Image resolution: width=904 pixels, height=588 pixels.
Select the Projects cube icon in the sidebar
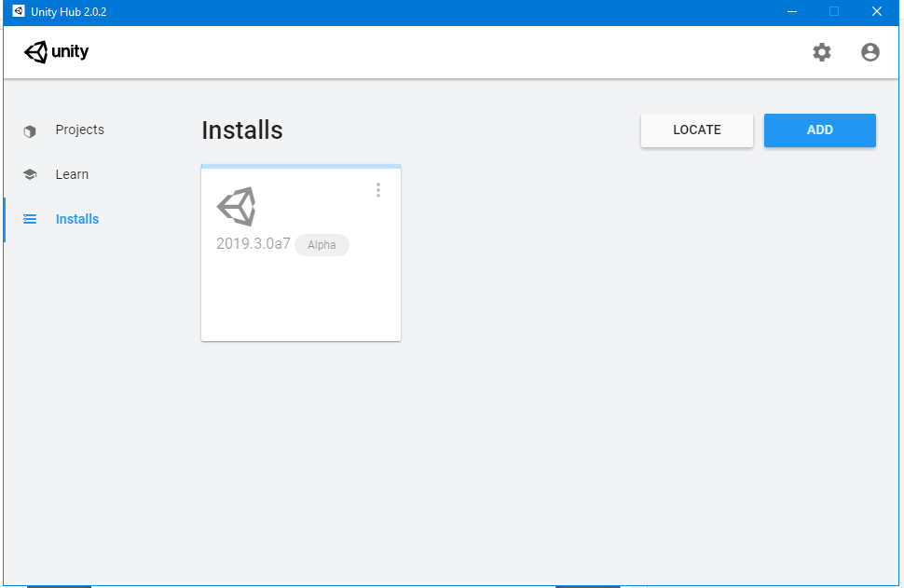point(29,130)
